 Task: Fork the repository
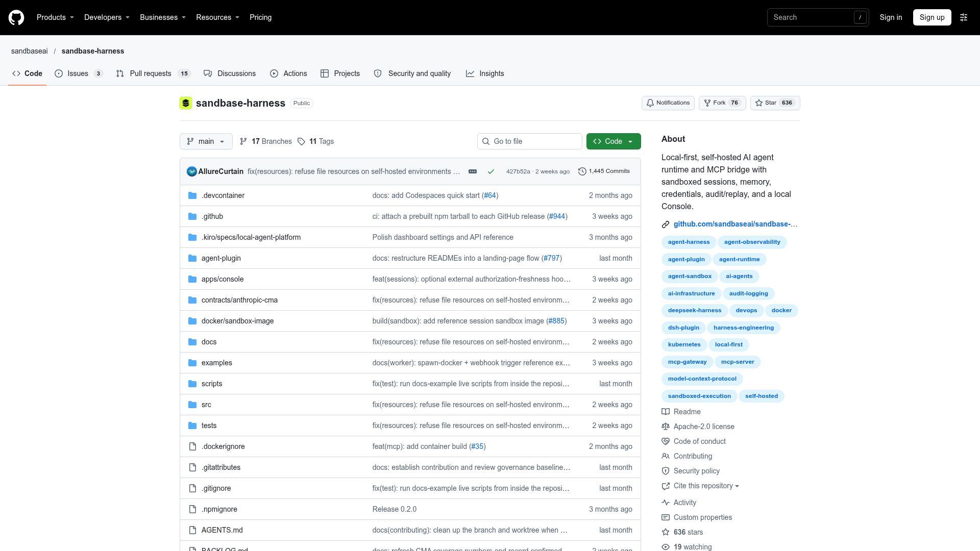[x=722, y=103]
